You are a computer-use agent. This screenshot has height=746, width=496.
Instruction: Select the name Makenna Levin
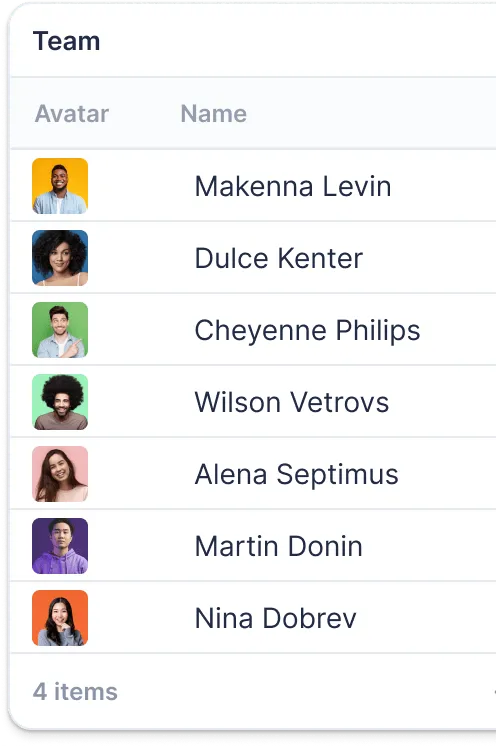click(x=293, y=186)
